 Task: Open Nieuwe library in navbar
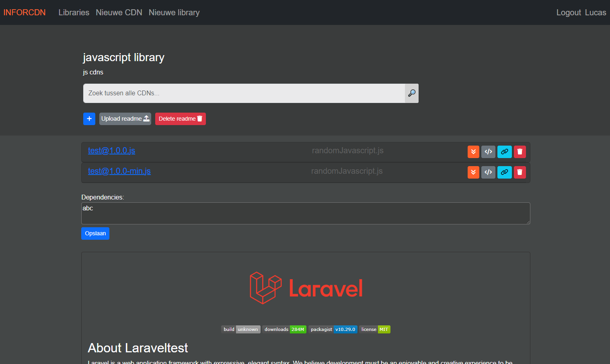click(174, 12)
